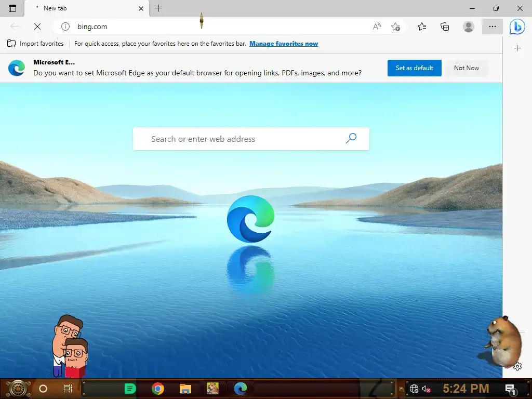Open Settings and more menu
The height and width of the screenshot is (399, 532).
pos(493,26)
